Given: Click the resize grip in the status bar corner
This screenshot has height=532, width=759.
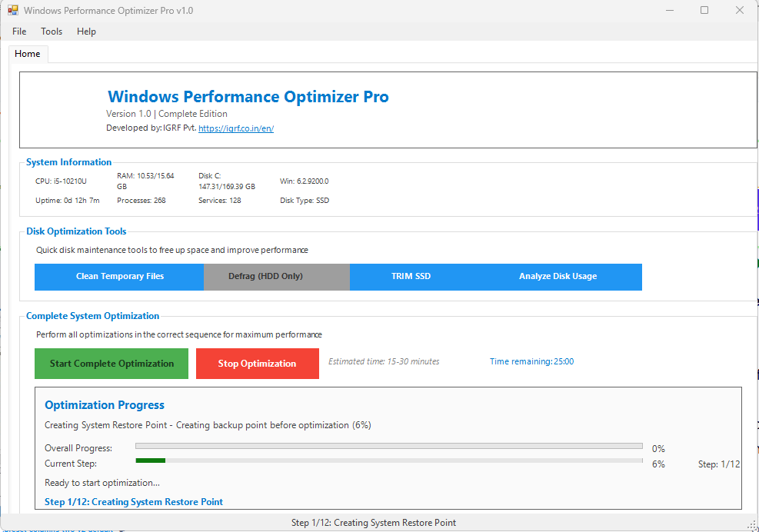Looking at the screenshot, I should coord(752,525).
